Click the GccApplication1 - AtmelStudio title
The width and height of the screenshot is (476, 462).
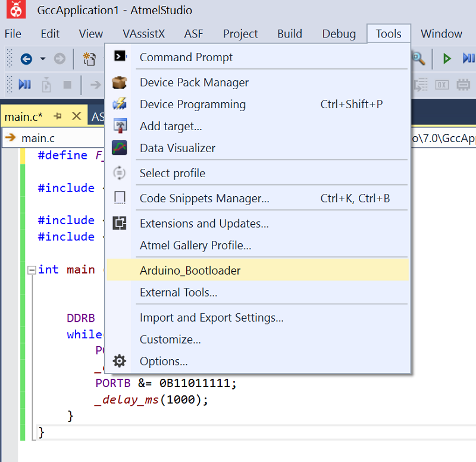coord(114,10)
